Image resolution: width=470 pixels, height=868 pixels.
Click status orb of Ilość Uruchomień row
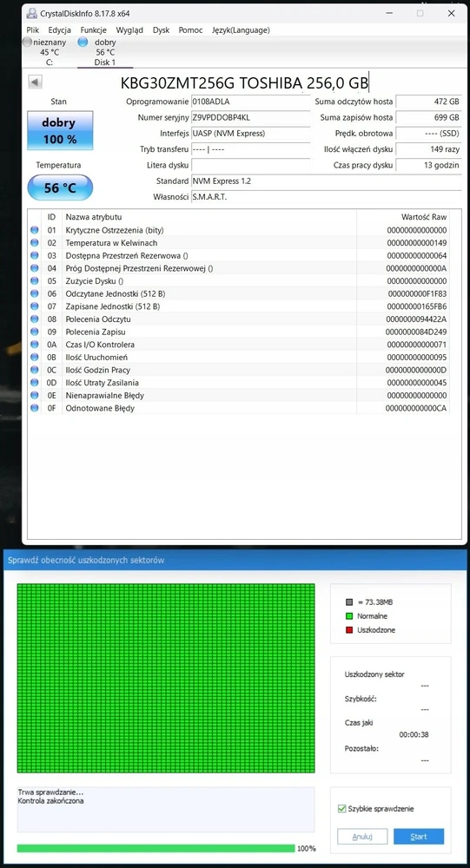(35, 357)
